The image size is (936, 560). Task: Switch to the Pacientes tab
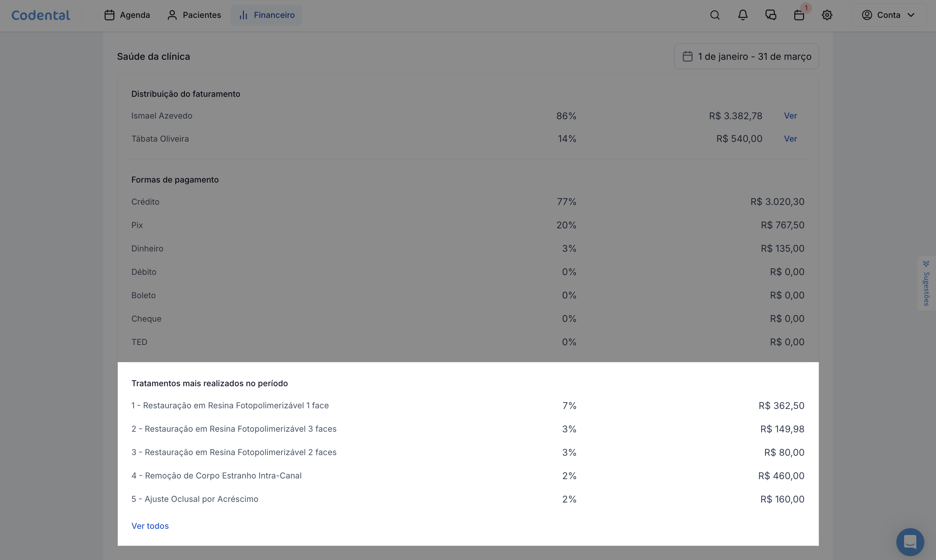coord(194,15)
